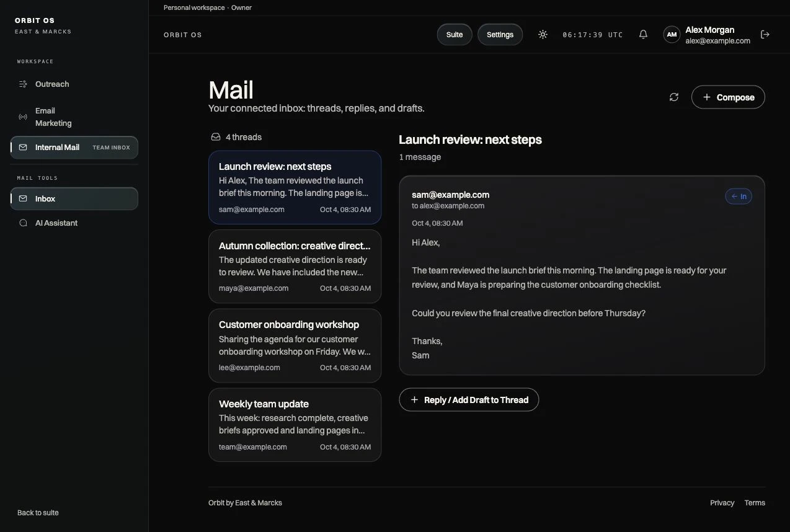Image resolution: width=790 pixels, height=532 pixels.
Task: Click the message date 'Oct 4, 08:30 AM' in reading pane
Action: click(x=437, y=223)
